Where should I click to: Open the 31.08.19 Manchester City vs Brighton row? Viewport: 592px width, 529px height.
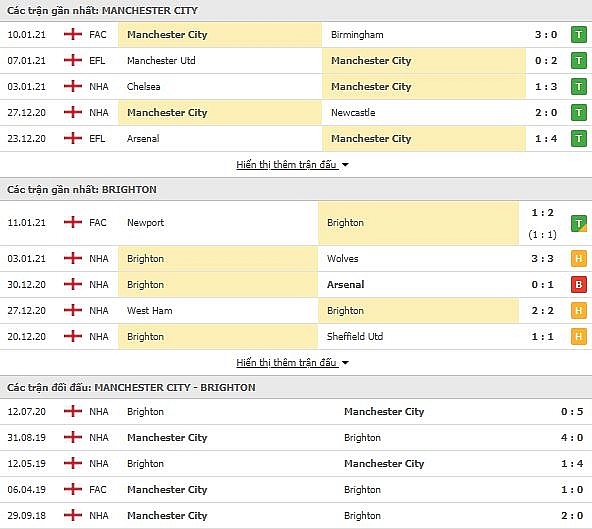[296, 438]
